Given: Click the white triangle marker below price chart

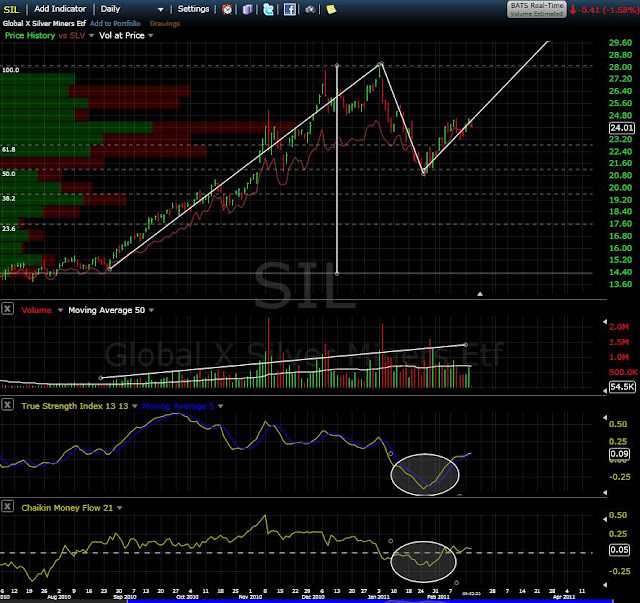Looking at the screenshot, I should click(480, 294).
